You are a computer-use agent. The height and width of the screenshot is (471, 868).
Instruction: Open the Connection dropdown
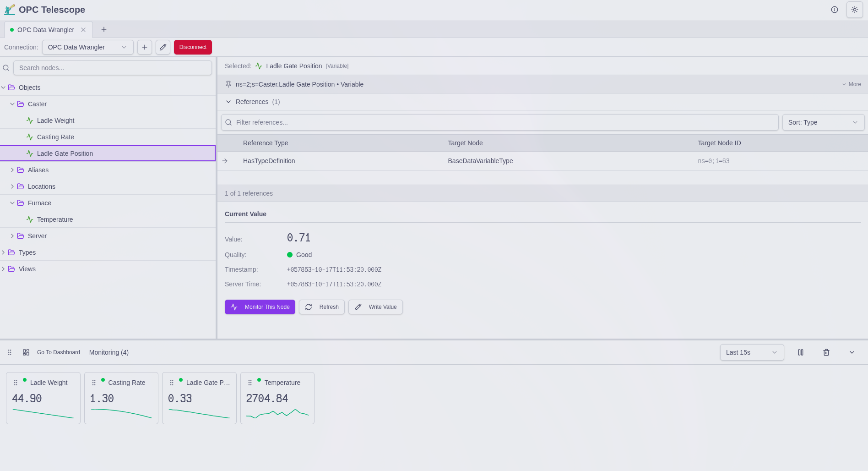[87, 47]
